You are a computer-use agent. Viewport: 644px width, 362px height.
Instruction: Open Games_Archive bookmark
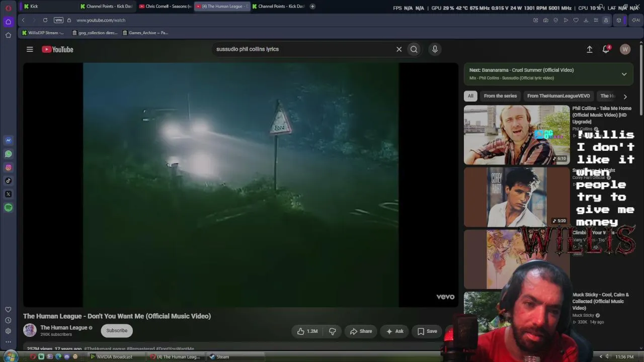[x=145, y=33]
